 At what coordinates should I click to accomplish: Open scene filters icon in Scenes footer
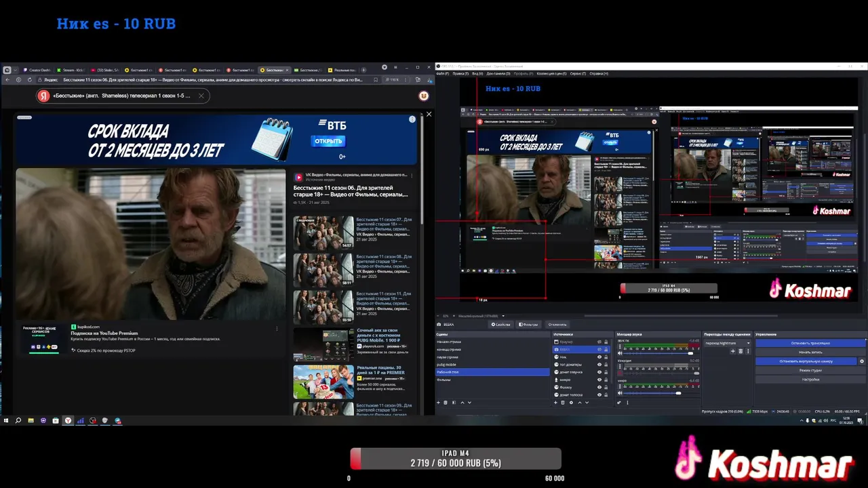coord(454,403)
